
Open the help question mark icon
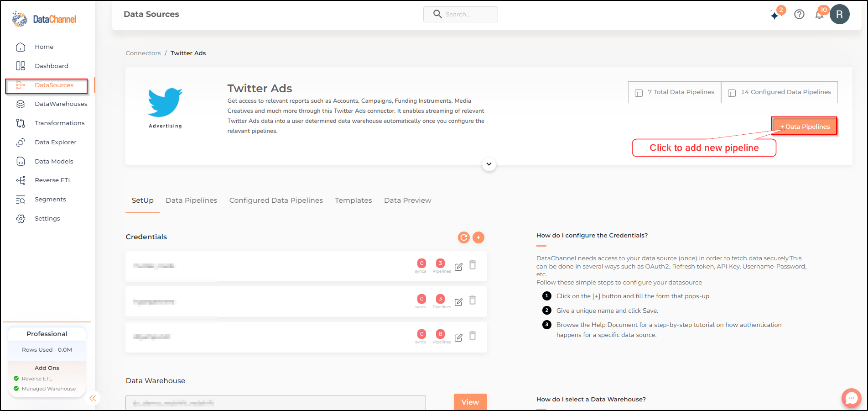point(799,14)
